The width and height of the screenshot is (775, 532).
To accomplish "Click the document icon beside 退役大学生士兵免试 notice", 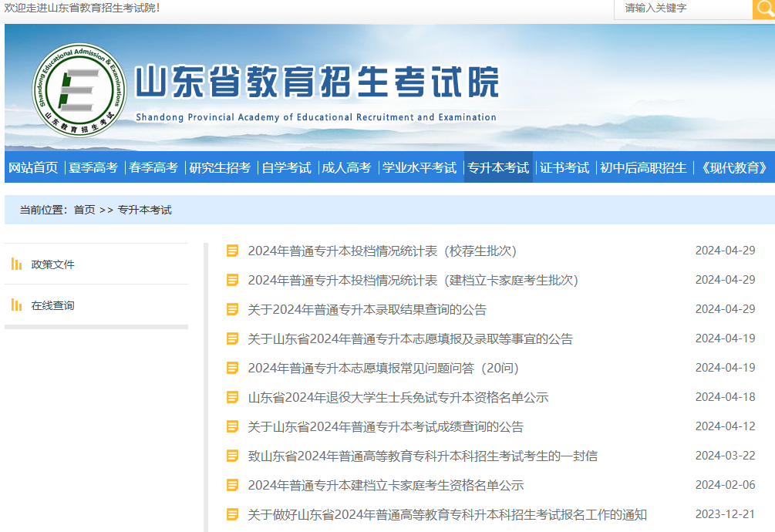I will [231, 396].
